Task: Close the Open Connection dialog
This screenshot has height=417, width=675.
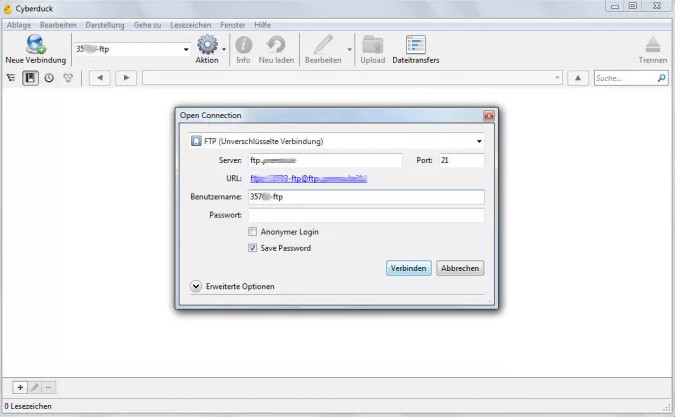Action: coord(489,115)
